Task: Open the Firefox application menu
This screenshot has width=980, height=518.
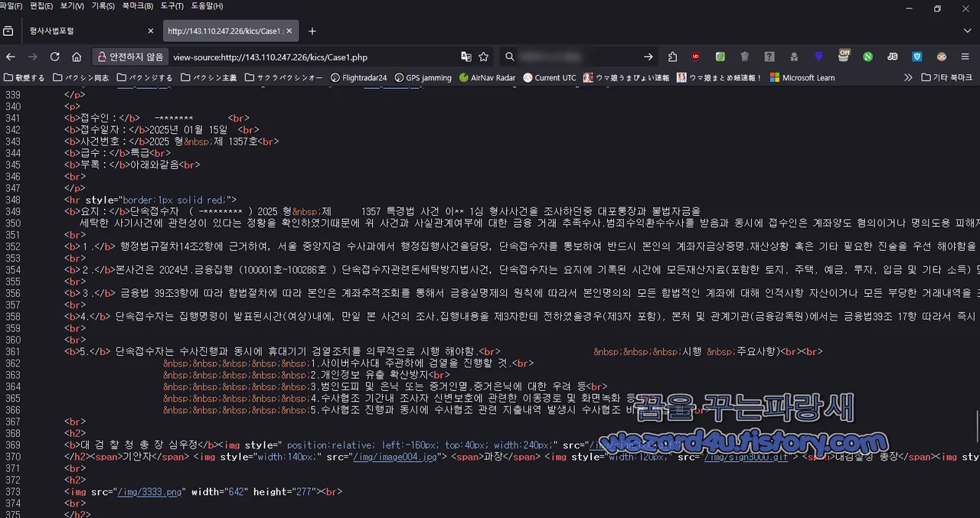Action: [x=965, y=57]
